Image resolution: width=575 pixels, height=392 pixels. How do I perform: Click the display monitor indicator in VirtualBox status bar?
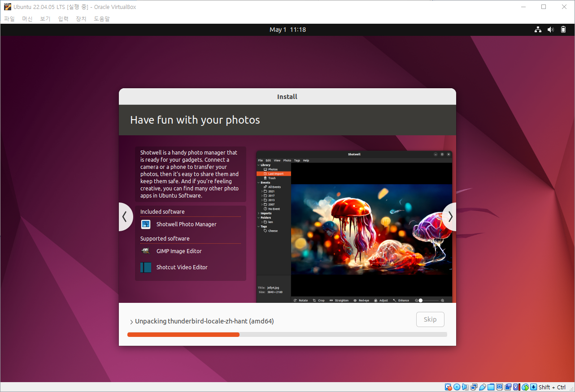click(499, 387)
